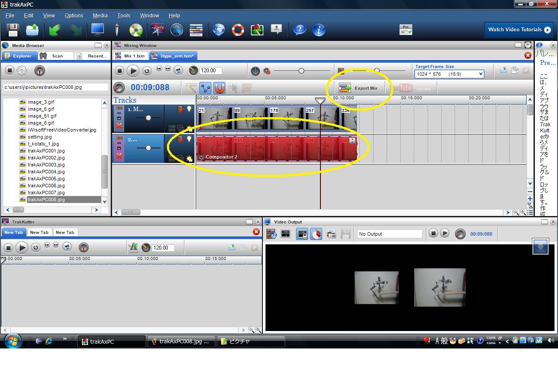The image size is (558, 392).
Task: Click the YouTube Upload button
Action: (x=411, y=88)
